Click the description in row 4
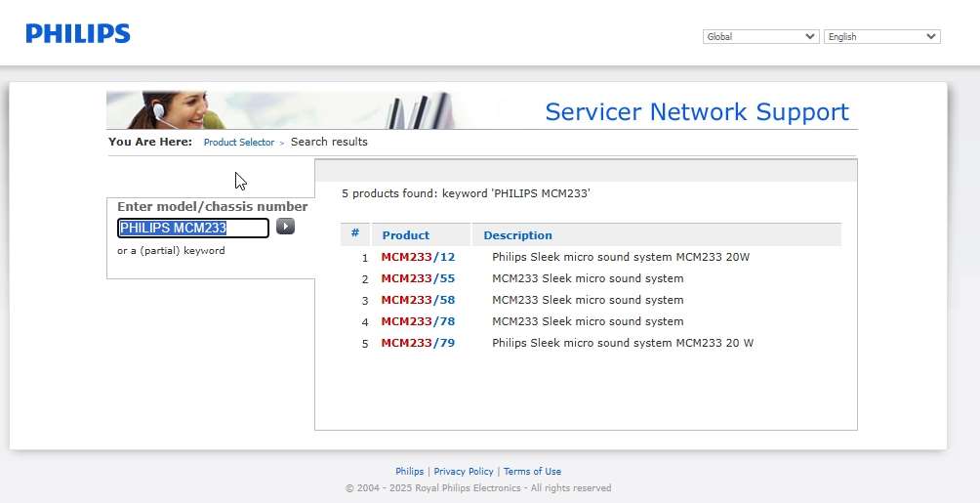This screenshot has width=980, height=503. pos(588,321)
